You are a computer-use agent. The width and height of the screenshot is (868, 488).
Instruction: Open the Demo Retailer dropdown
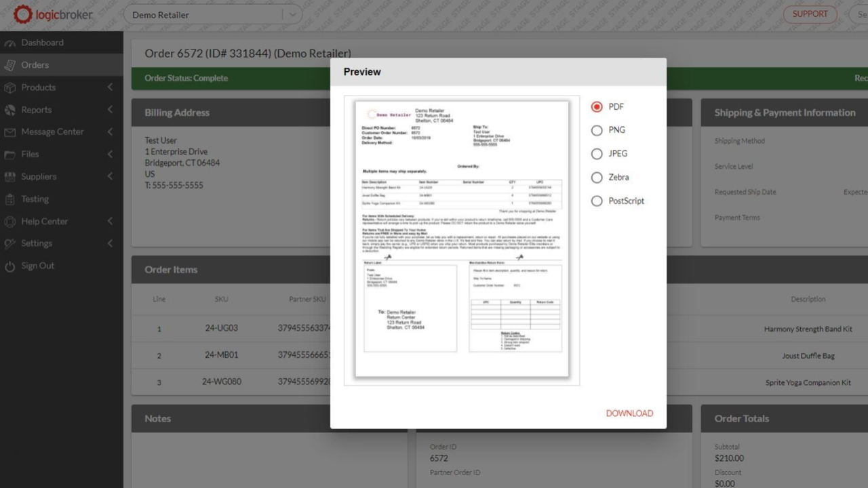pos(292,14)
